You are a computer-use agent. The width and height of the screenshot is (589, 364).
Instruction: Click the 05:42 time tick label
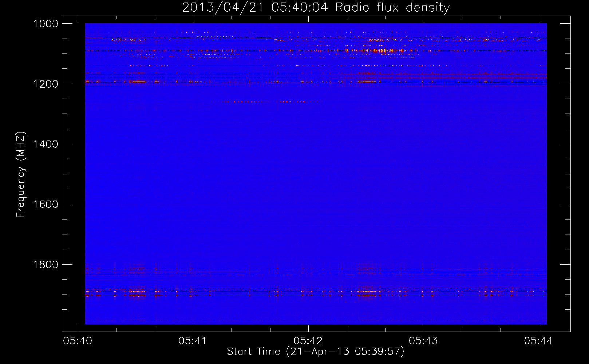coord(308,341)
